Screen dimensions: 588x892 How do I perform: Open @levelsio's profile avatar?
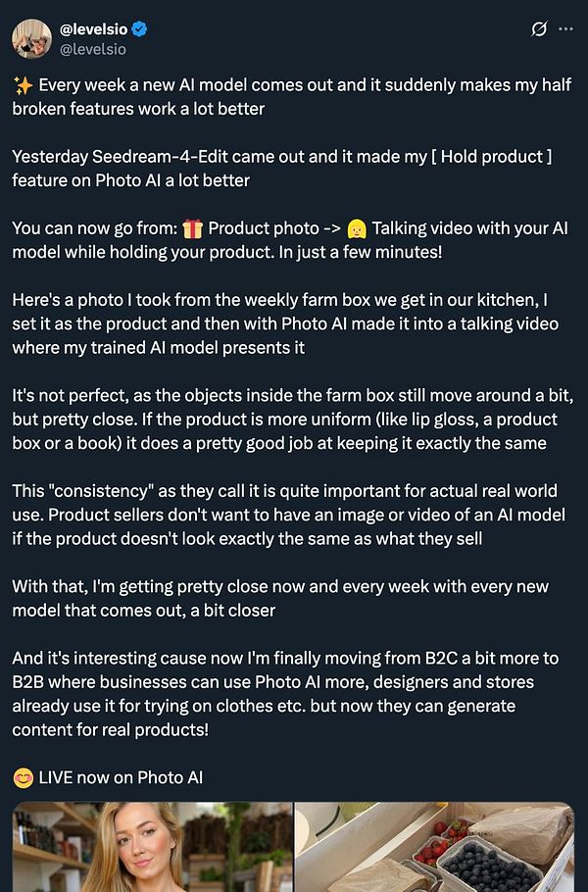(32, 37)
